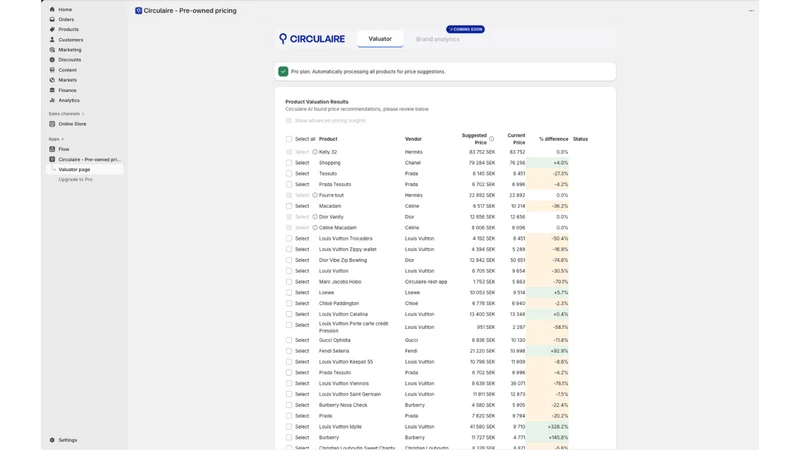Screen dimensions: 800x450
Task: Open the Brand analytics tab
Action: click(438, 39)
